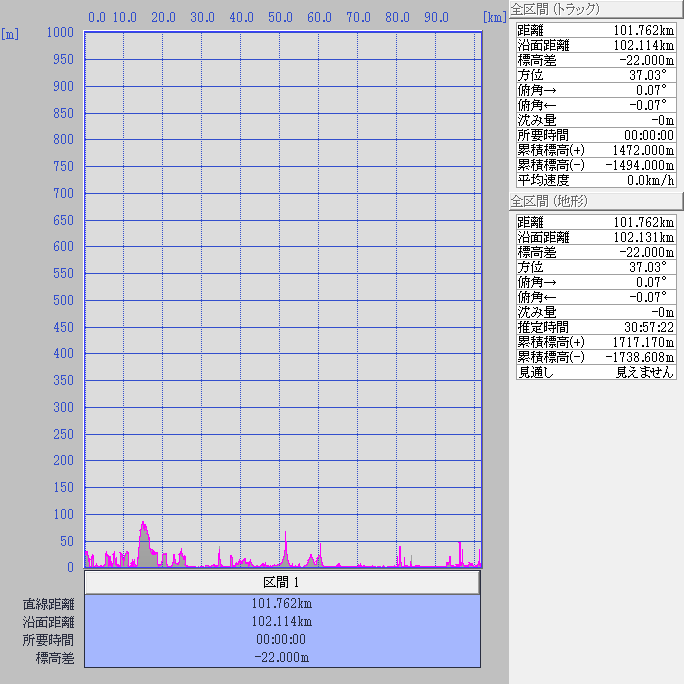684x684 pixels.
Task: Click the 37.03° 方位 value in track panel
Action: click(x=648, y=75)
